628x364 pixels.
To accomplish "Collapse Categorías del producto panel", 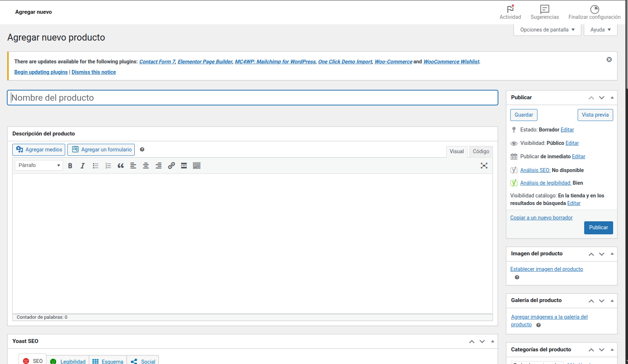I will click(x=612, y=350).
